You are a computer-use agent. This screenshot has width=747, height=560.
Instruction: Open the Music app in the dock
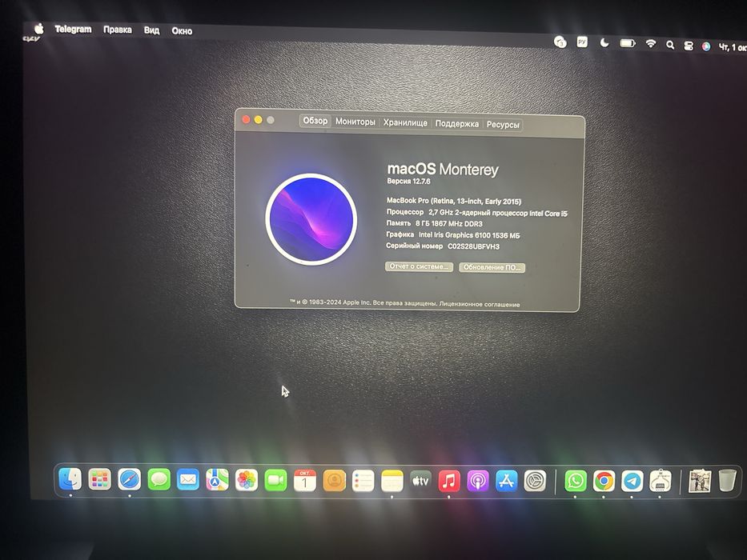click(x=449, y=482)
